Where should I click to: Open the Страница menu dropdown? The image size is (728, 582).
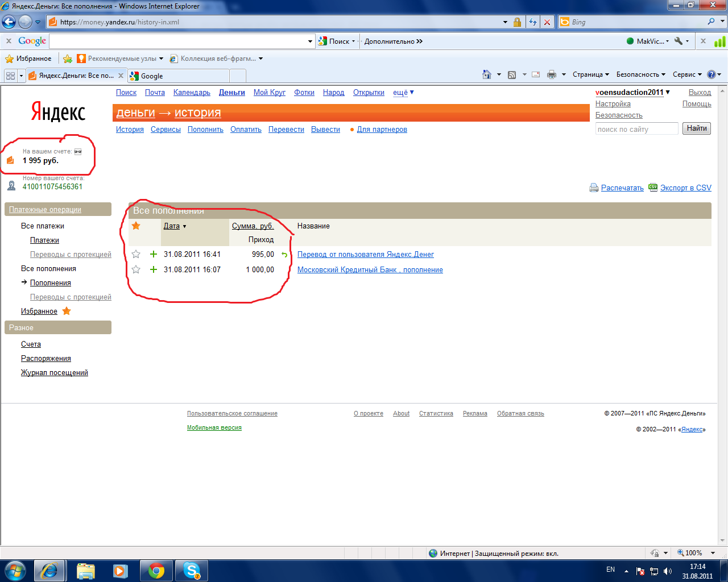(591, 74)
